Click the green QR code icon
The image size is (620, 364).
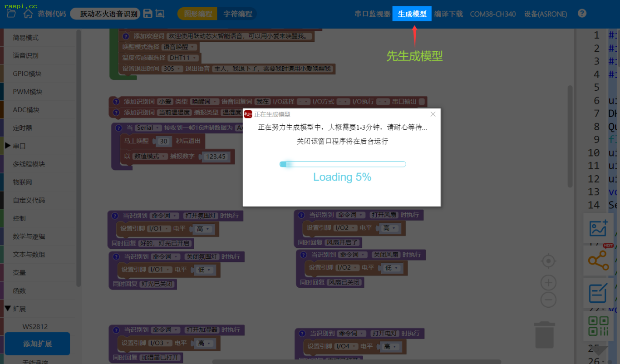(x=598, y=325)
